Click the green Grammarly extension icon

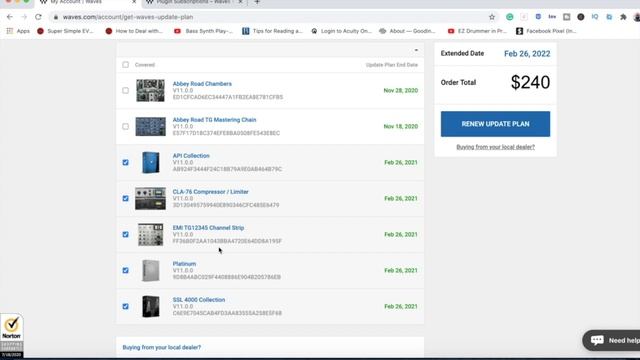pos(509,17)
